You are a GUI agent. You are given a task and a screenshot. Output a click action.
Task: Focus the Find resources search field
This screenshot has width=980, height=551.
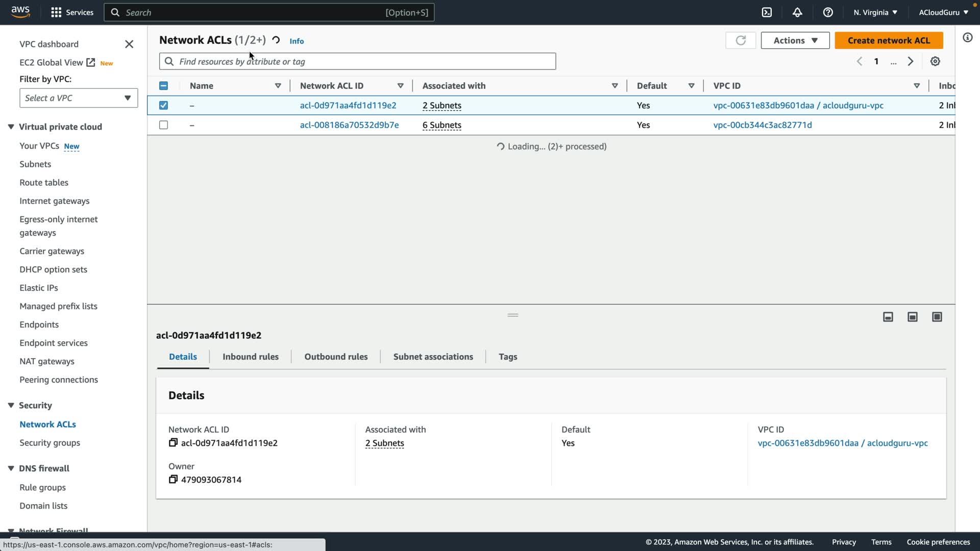pos(357,61)
